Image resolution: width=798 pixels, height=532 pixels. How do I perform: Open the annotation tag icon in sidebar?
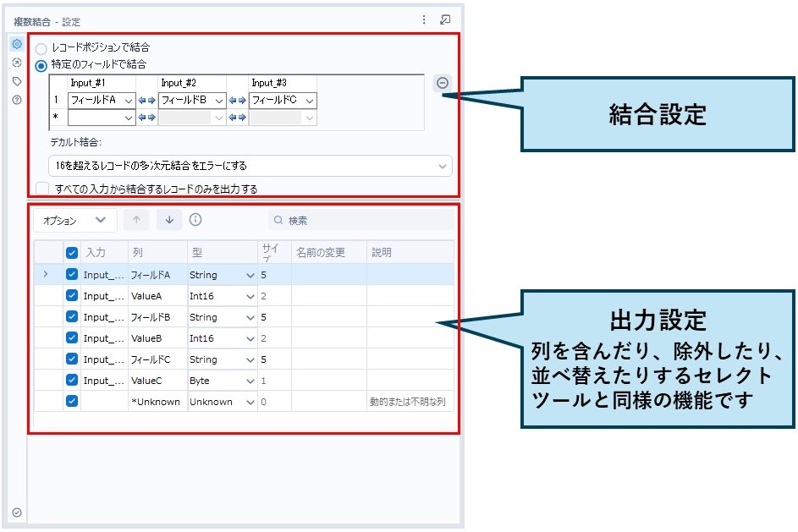point(17,81)
